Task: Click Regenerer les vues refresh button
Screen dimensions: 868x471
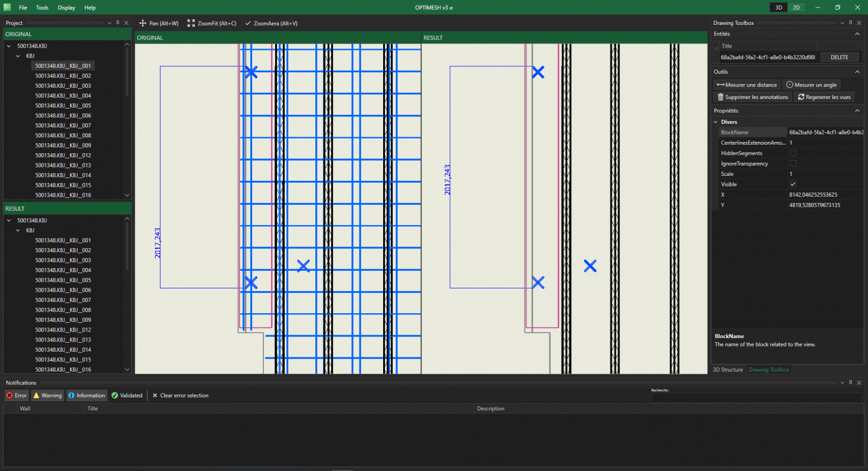Action: [x=824, y=97]
